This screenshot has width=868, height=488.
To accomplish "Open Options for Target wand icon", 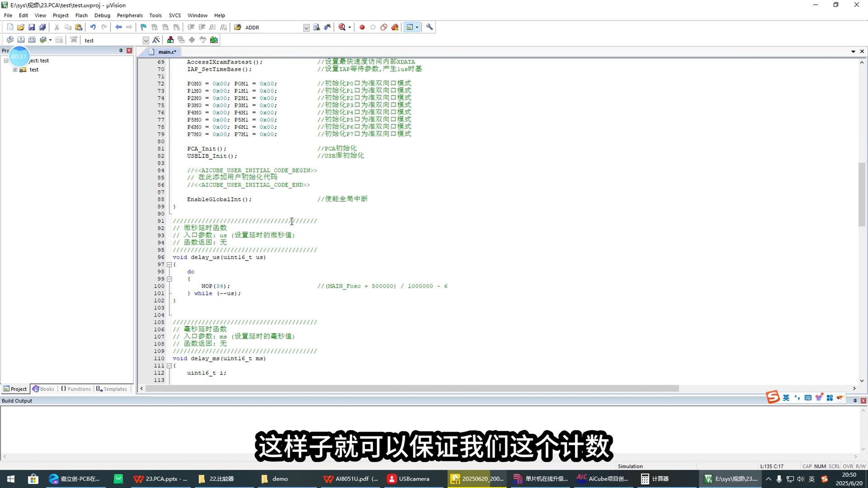I will (x=156, y=40).
